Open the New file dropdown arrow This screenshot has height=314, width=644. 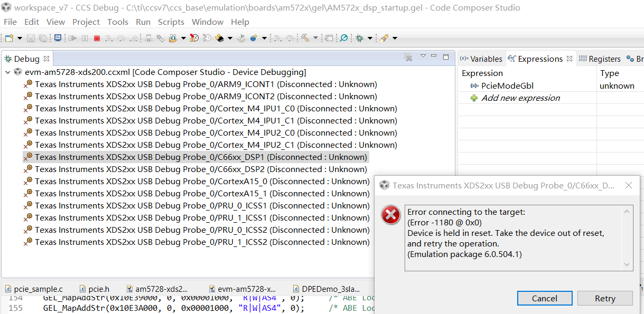(20, 38)
